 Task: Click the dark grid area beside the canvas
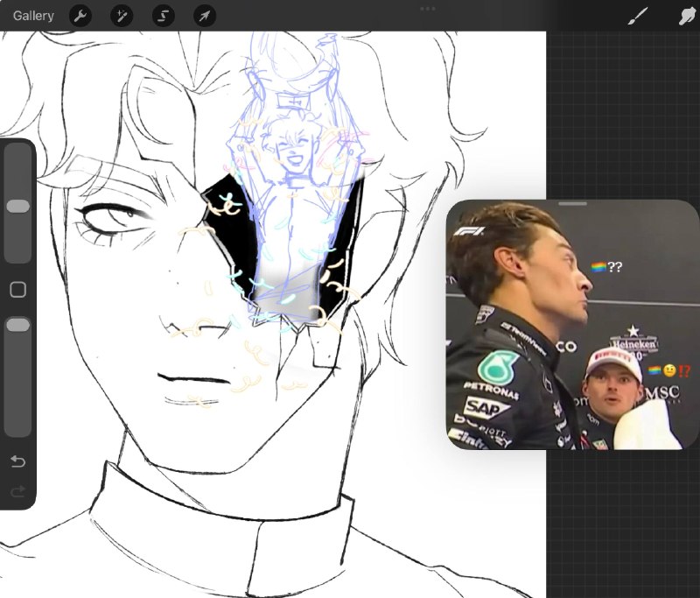pos(623,112)
